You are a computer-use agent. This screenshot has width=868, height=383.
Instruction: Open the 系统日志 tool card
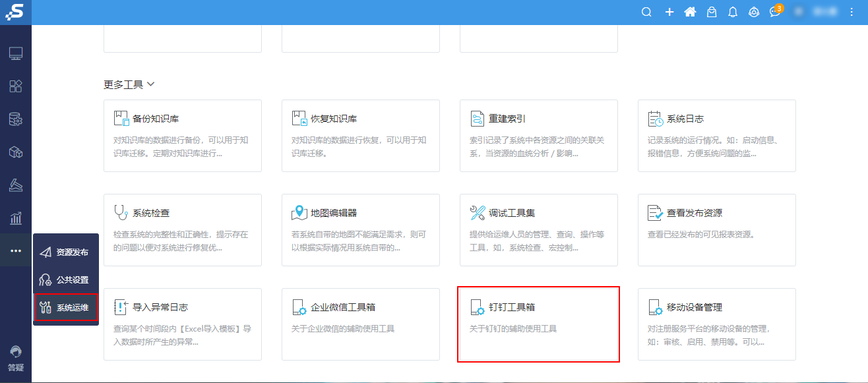(x=717, y=136)
